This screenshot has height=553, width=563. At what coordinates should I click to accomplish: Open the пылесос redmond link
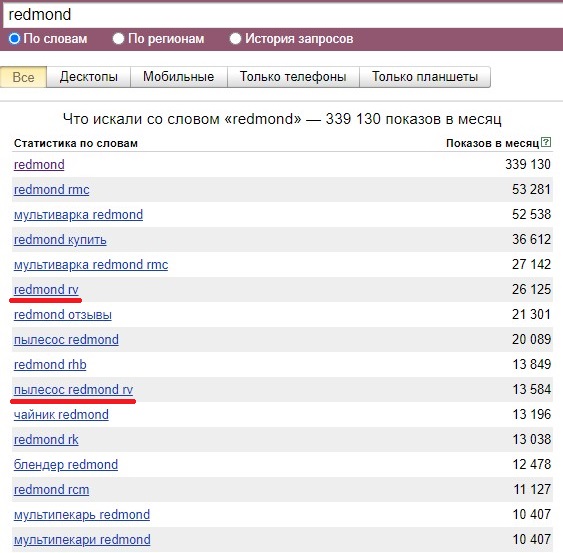(x=66, y=340)
